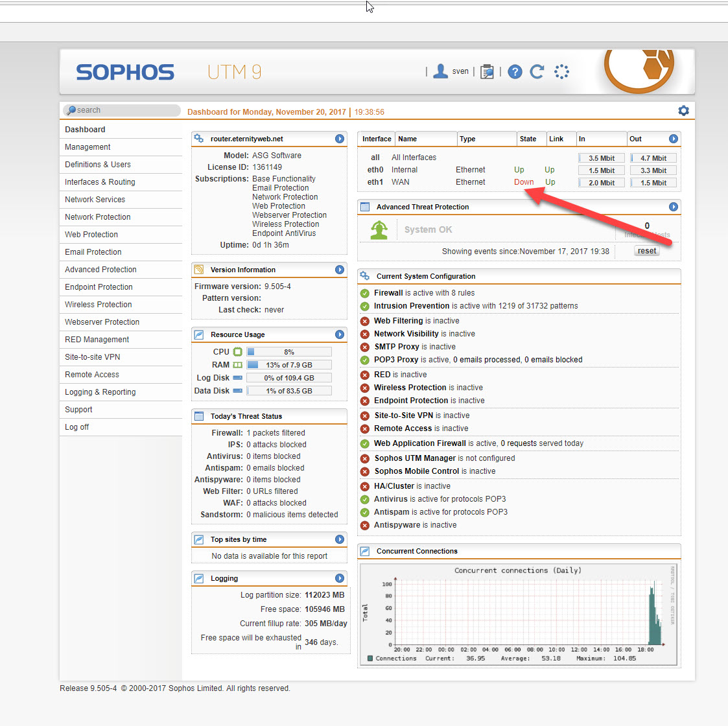Click the CPU chip icon in Resource Usage
The width and height of the screenshot is (728, 726).
[238, 352]
